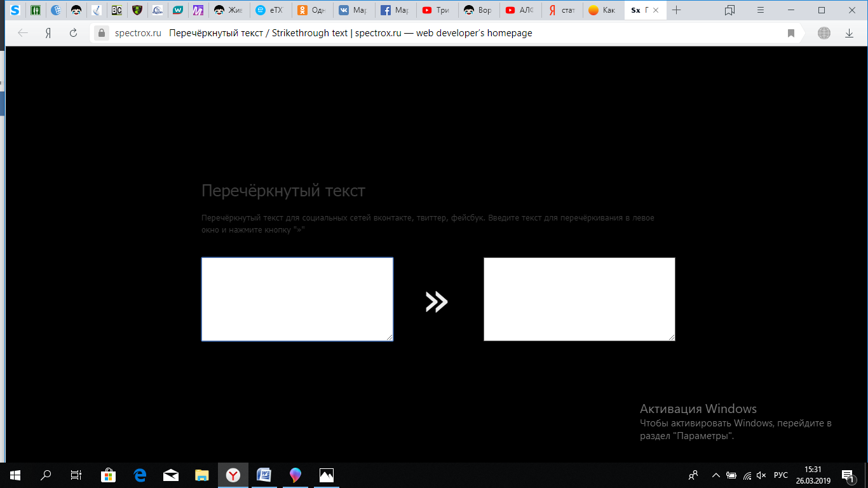Screen dimensions: 868x488
Task: Open the Photos app on taskbar
Action: (327, 475)
